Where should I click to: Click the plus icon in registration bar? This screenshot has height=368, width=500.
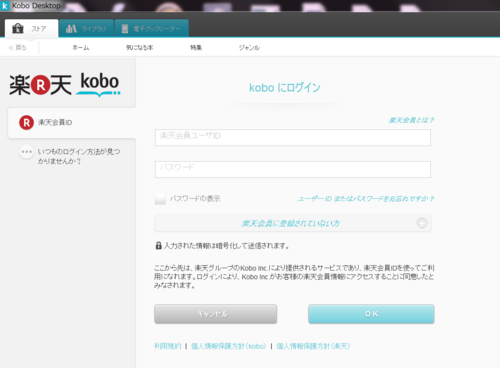click(x=422, y=223)
